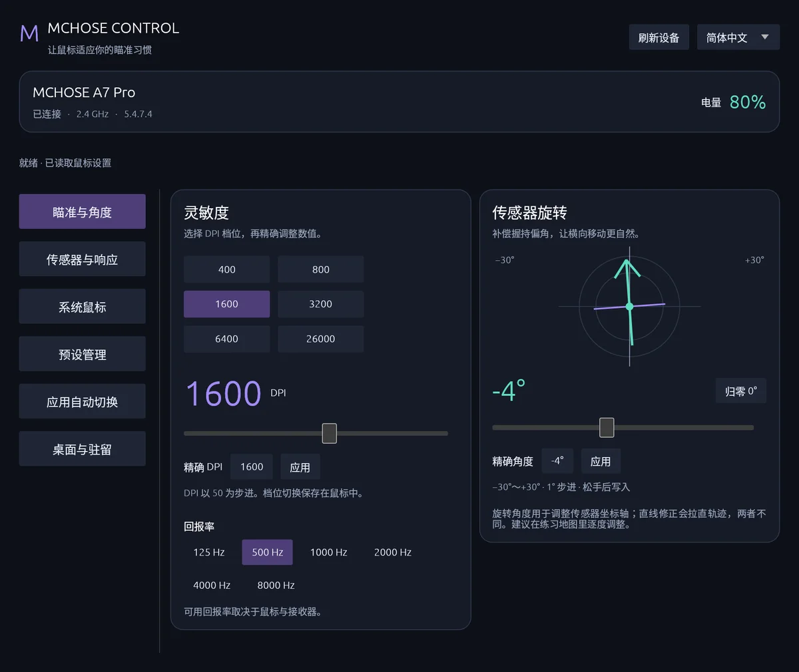Click the 灵敏度 panel heading

[206, 212]
